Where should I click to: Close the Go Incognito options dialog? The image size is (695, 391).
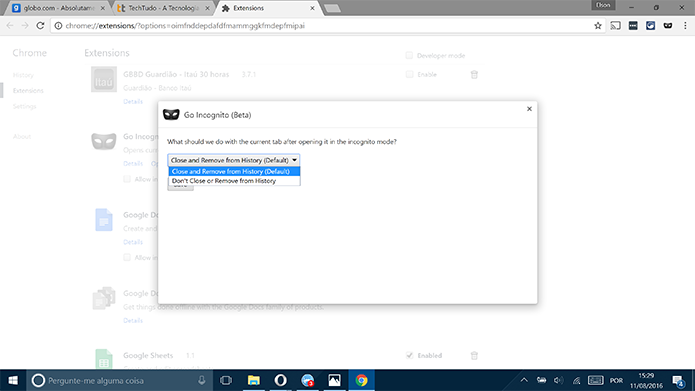click(529, 109)
